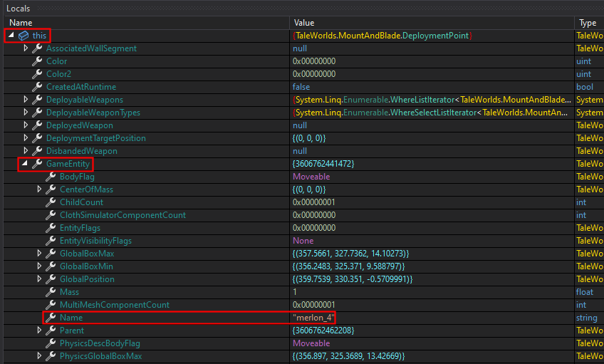
Task: Select the Mass value '1'
Action: coord(295,291)
